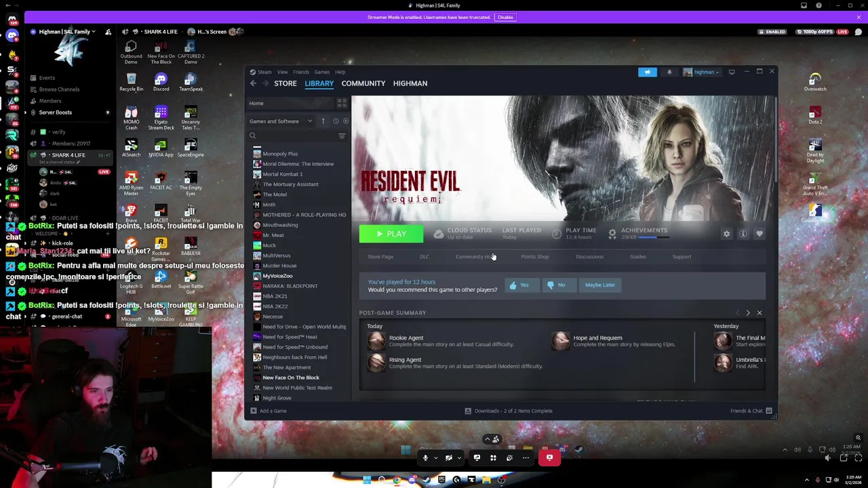This screenshot has height=488, width=868.
Task: Click the green PLAY button
Action: tap(391, 234)
